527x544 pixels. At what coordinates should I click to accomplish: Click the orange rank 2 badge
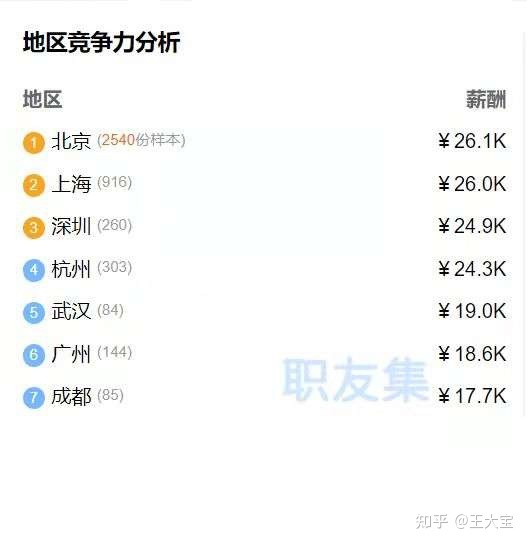(x=34, y=185)
